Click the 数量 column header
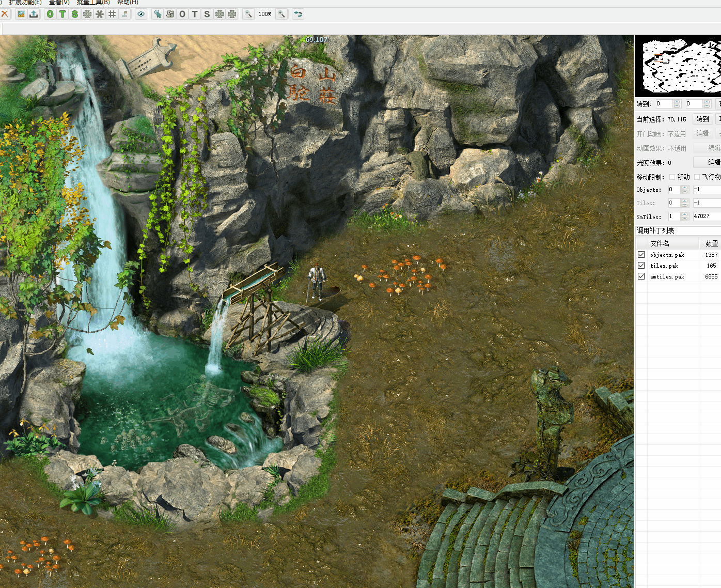Image resolution: width=721 pixels, height=588 pixels. (x=711, y=243)
